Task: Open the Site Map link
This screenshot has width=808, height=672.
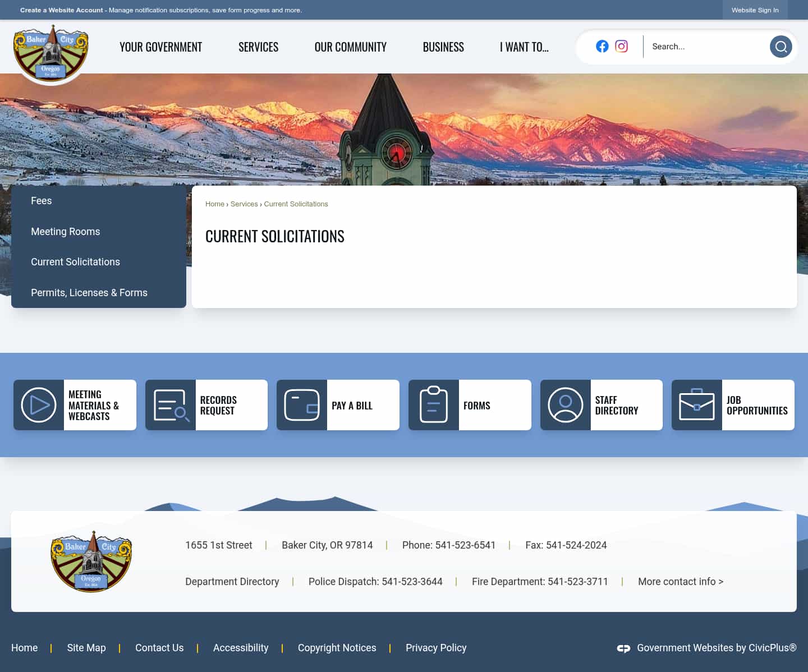Action: (x=86, y=648)
